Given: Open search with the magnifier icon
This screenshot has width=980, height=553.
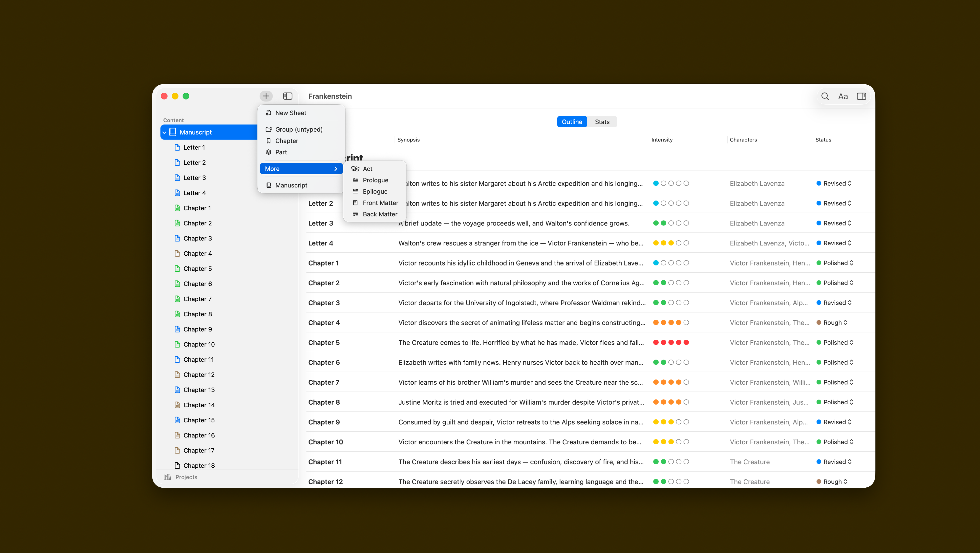Looking at the screenshot, I should pos(825,96).
